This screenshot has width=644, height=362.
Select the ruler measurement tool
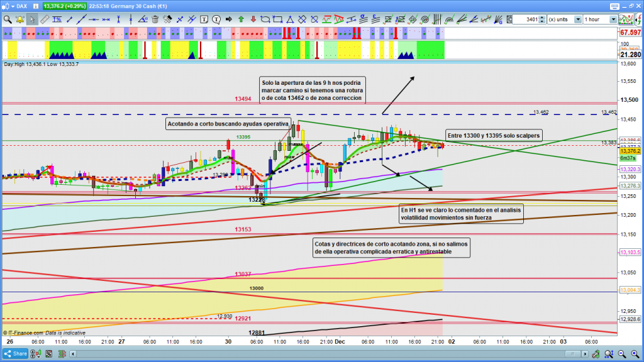[44, 19]
